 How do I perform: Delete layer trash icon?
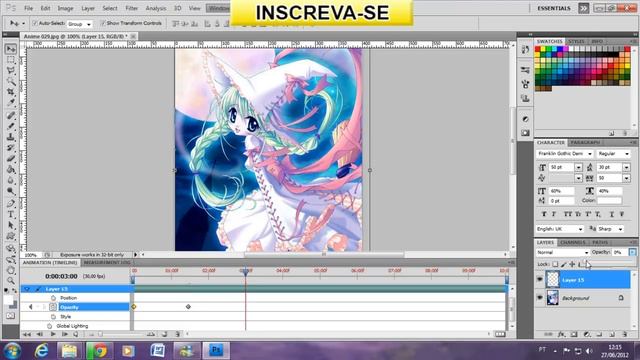coord(624,334)
